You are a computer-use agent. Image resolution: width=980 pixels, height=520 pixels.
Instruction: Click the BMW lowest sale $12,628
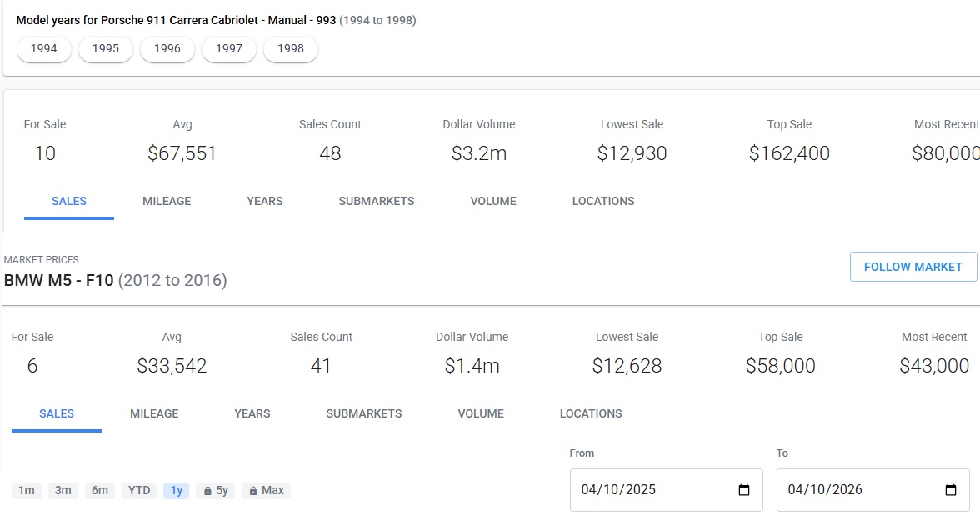pos(627,366)
